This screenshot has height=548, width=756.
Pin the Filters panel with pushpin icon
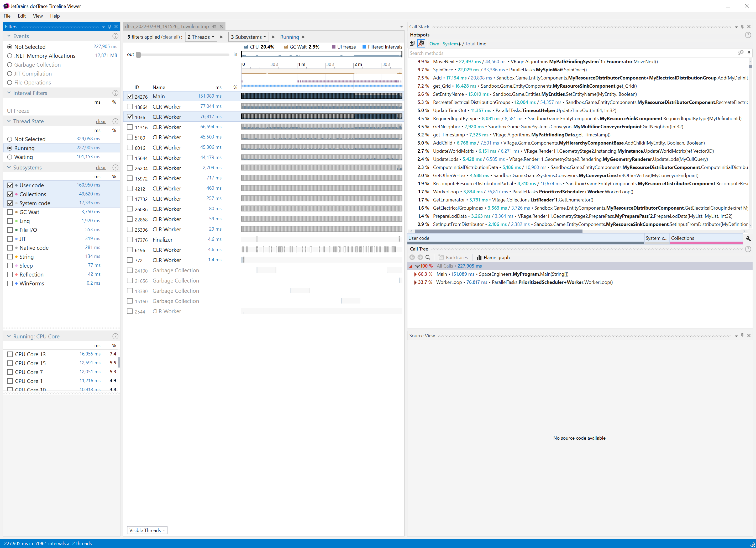click(x=110, y=27)
